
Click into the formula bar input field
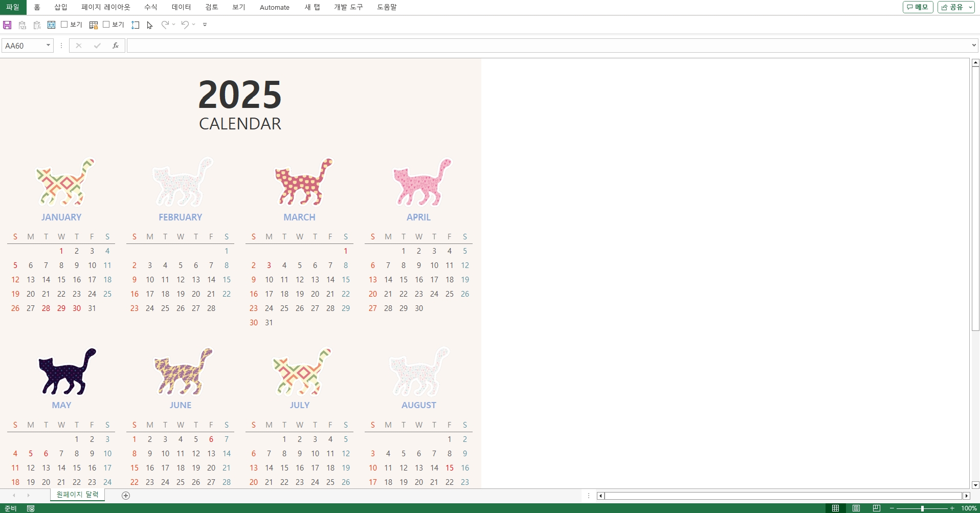pyautogui.click(x=548, y=46)
